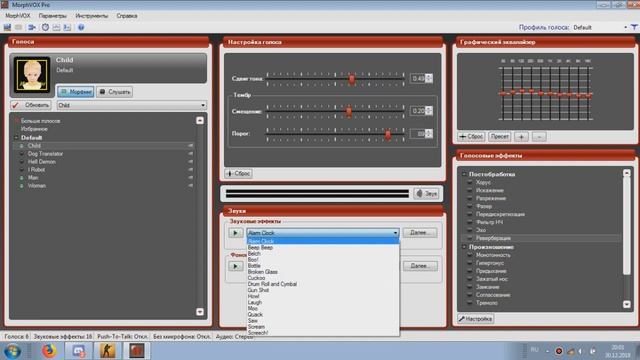Choose Broken Glass from the dropdown list

pos(262,272)
